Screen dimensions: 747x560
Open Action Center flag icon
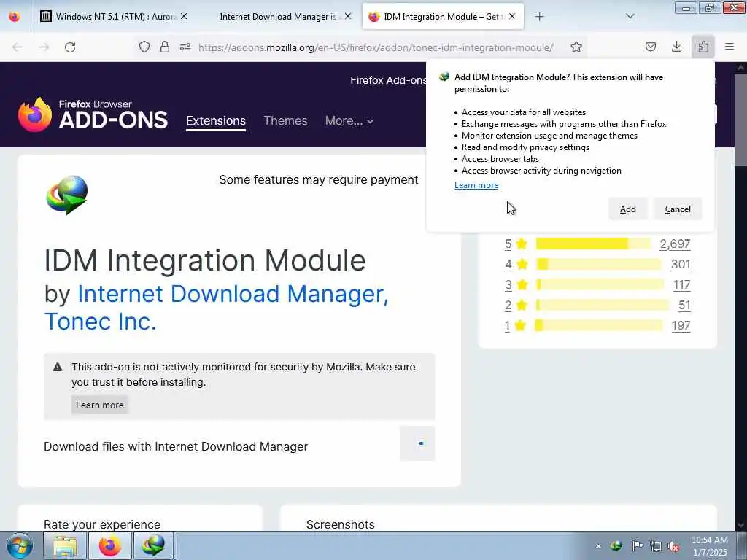637,546
